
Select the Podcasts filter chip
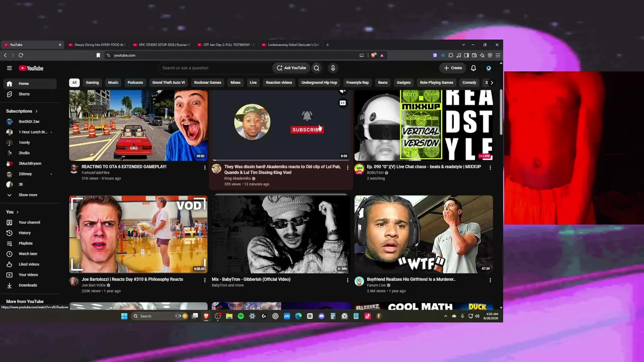[x=135, y=82]
